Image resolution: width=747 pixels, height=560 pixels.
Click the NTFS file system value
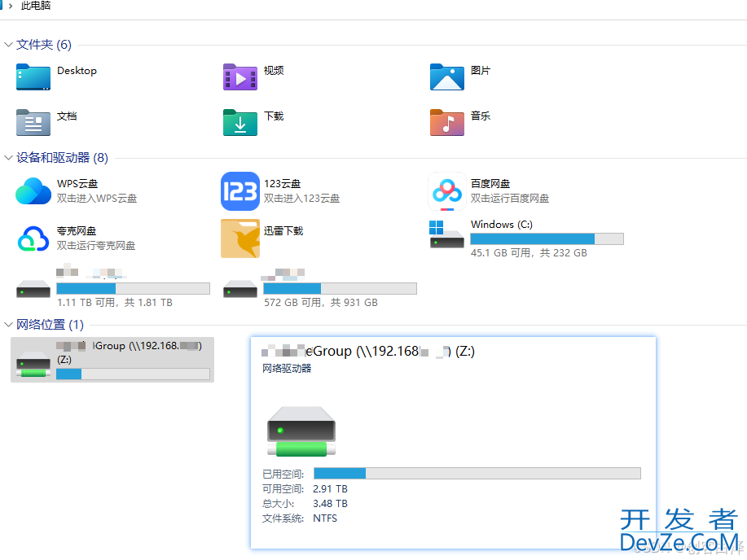(325, 518)
